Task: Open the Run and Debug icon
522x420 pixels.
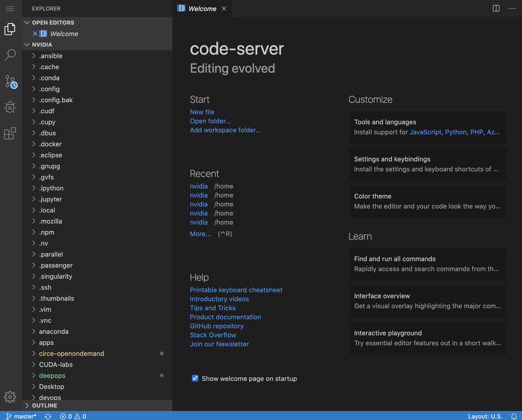Action: point(10,107)
